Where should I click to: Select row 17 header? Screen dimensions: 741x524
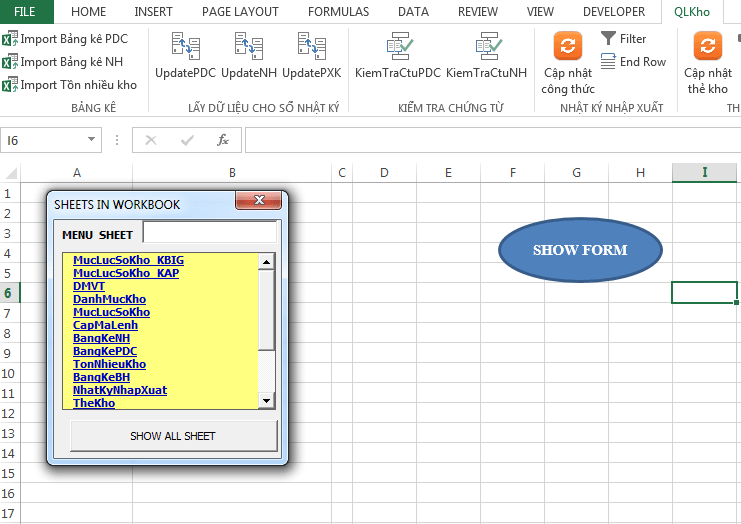10,513
